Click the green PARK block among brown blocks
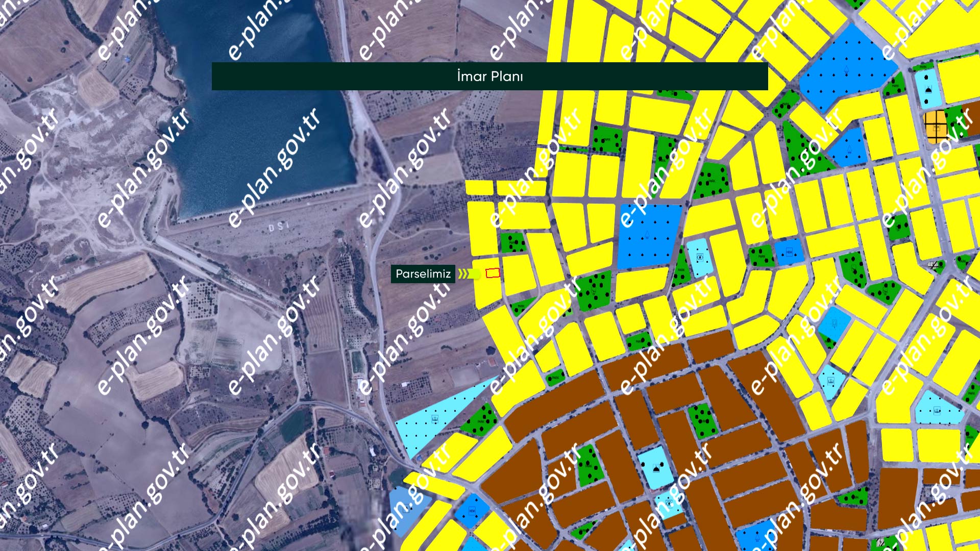The image size is (980, 551). pos(702,421)
